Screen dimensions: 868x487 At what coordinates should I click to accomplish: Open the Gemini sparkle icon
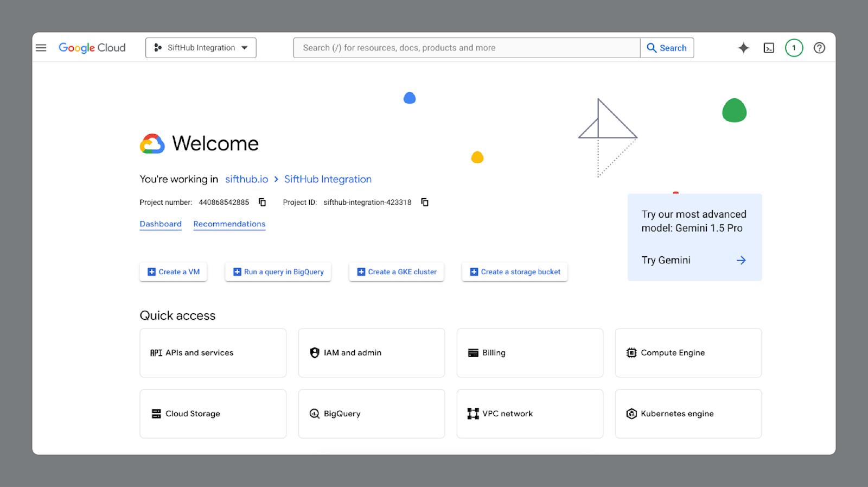pyautogui.click(x=744, y=48)
